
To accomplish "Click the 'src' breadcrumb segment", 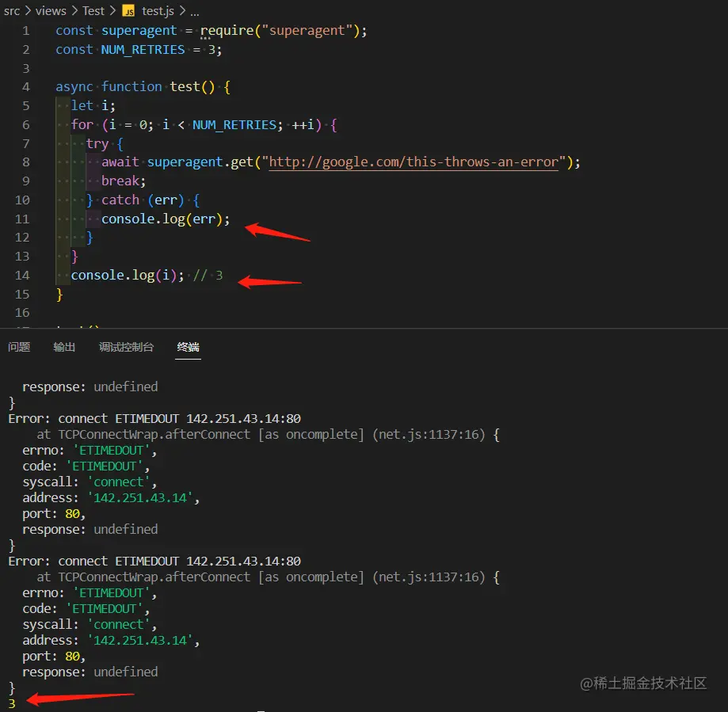I will pos(12,10).
